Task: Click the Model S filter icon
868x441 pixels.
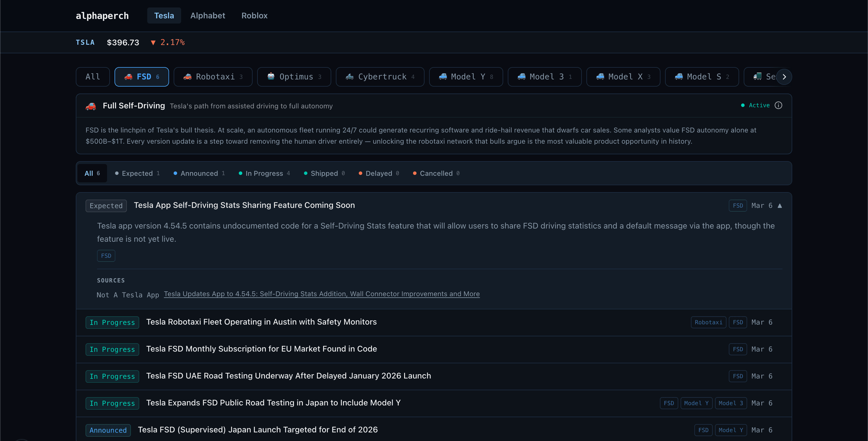Action: [x=679, y=77]
